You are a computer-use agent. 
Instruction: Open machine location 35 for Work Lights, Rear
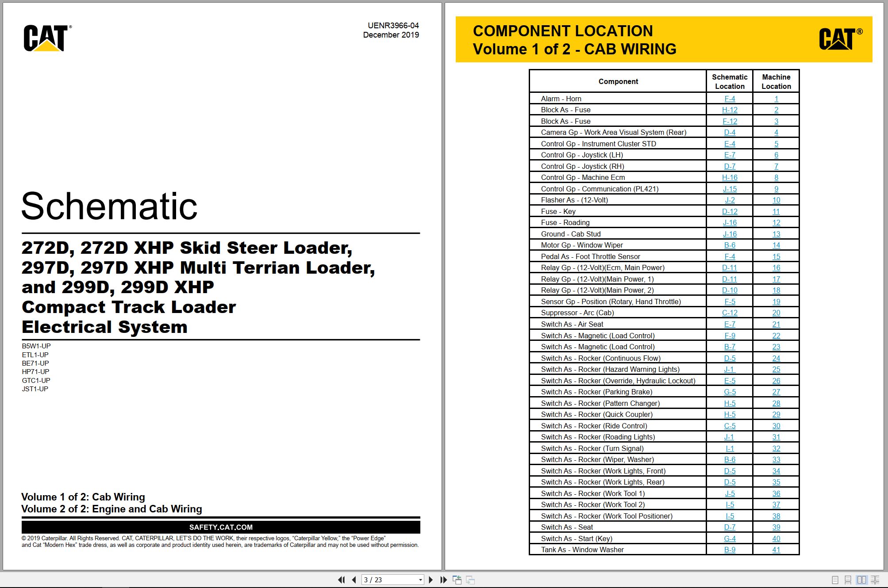tap(776, 482)
